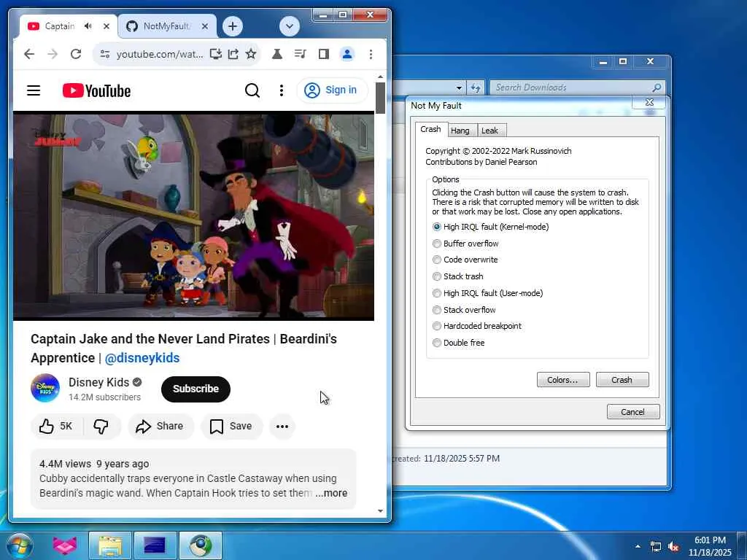747x560 pixels.
Task: Select Buffer overflow option
Action: (x=465, y=244)
